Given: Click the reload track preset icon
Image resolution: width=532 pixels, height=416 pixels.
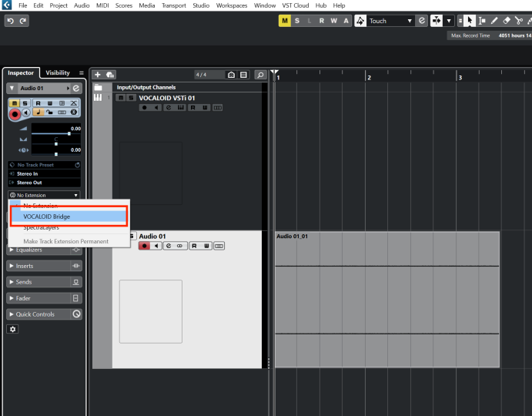Looking at the screenshot, I should [77, 165].
